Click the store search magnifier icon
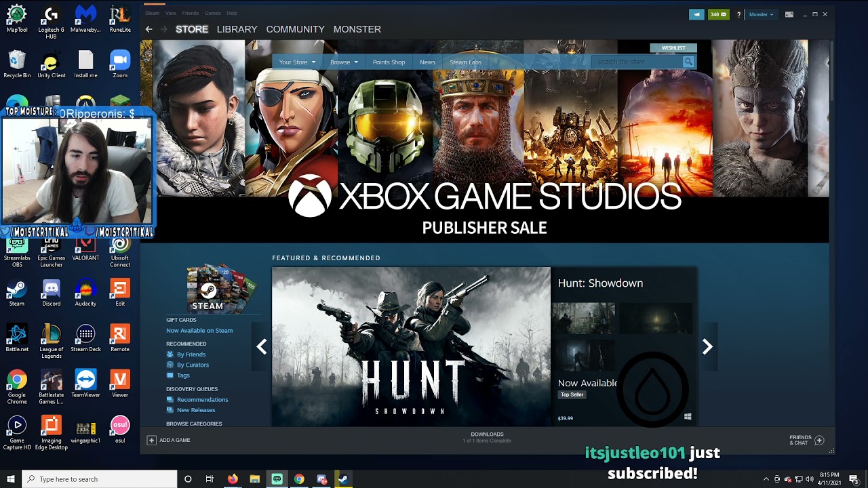This screenshot has width=868, height=488. point(688,62)
